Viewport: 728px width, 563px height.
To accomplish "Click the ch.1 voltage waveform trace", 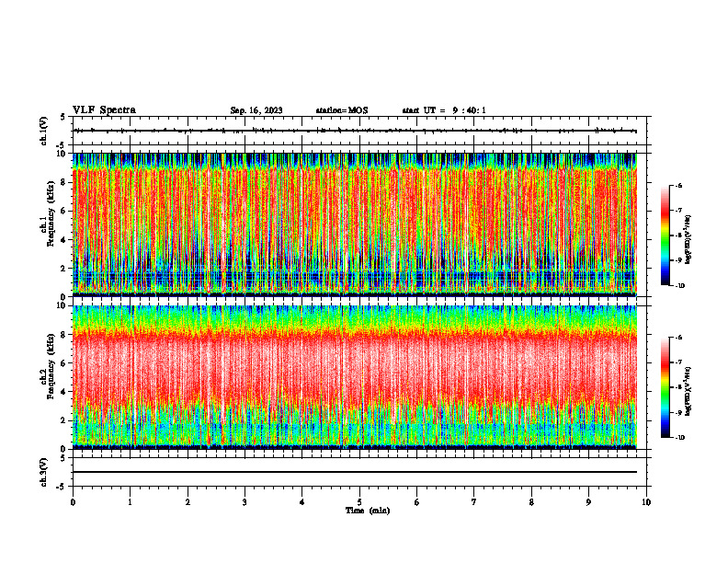I will (355, 131).
